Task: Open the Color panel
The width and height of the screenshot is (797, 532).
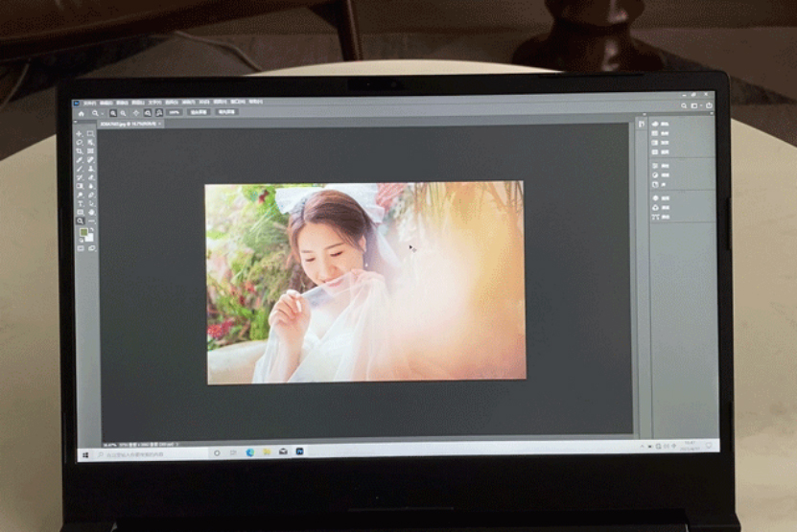Action: pyautogui.click(x=660, y=124)
